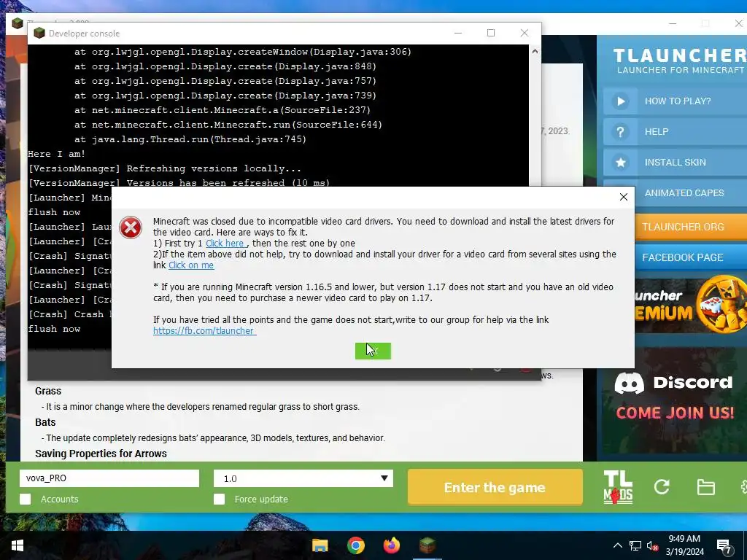Open the FACEBOOK PAGE button

(691, 257)
